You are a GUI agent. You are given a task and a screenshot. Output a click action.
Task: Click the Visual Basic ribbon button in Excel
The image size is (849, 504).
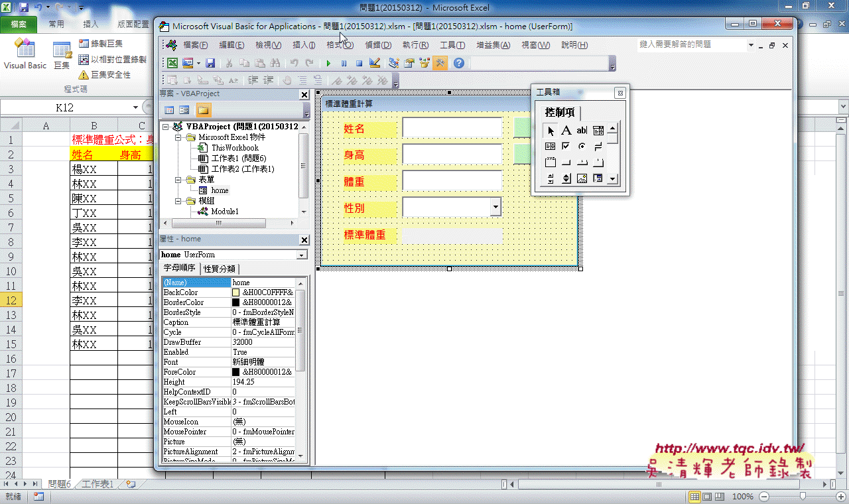click(x=25, y=54)
